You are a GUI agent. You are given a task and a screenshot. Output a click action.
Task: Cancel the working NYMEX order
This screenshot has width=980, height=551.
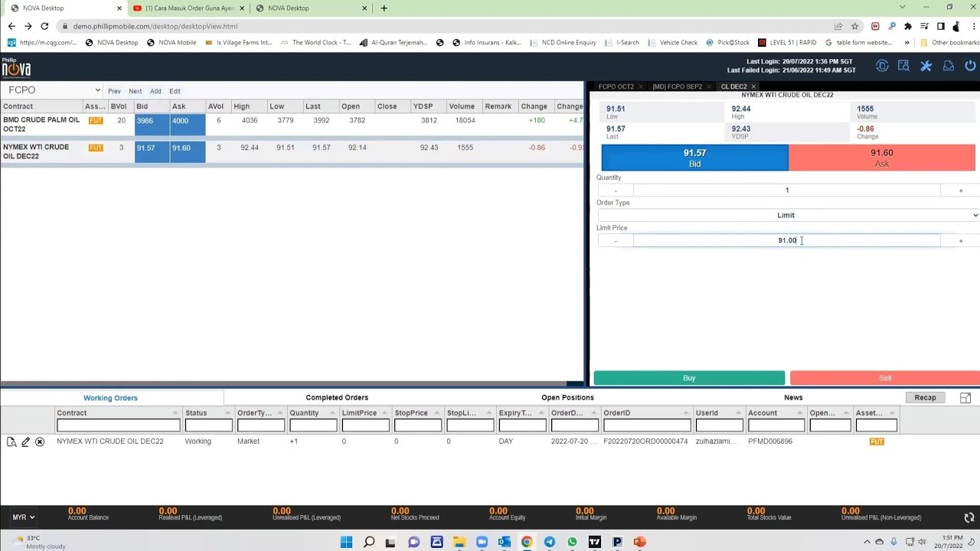coord(40,442)
